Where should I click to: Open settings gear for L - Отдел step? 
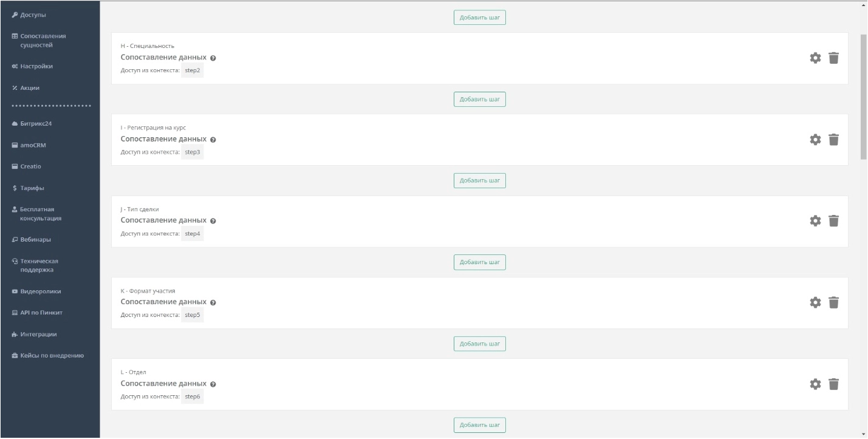(x=815, y=384)
